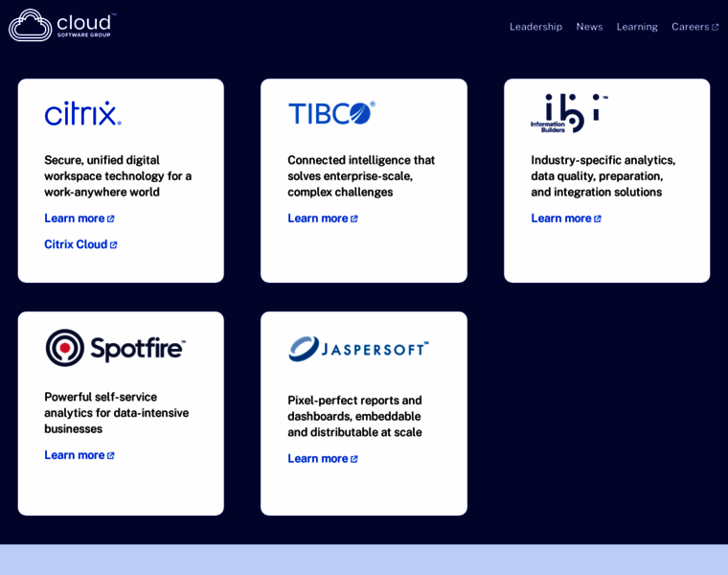Screen dimensions: 728x575
Task: Click external-link icon by Jaspersoft Learn more
Action: point(354,459)
